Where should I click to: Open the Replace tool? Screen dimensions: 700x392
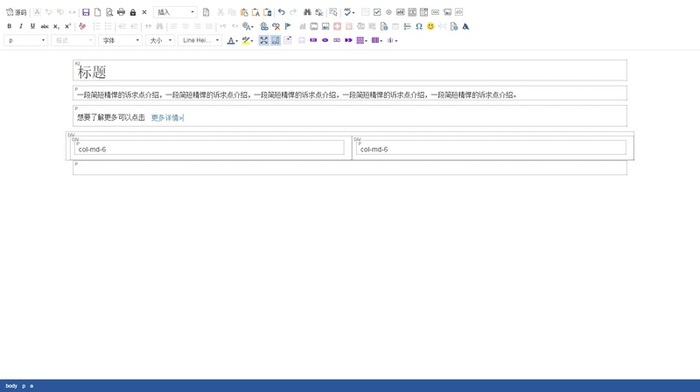tap(319, 12)
